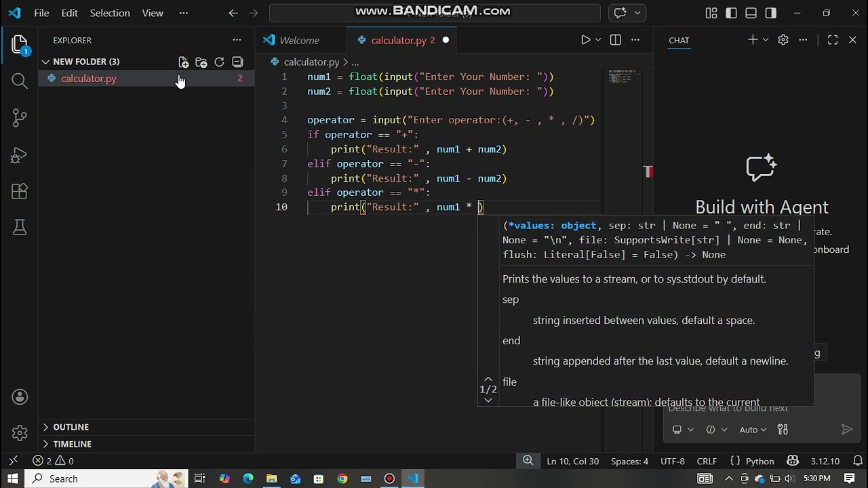This screenshot has width=868, height=488.
Task: Collapse all folders in Explorer
Action: (x=237, y=62)
